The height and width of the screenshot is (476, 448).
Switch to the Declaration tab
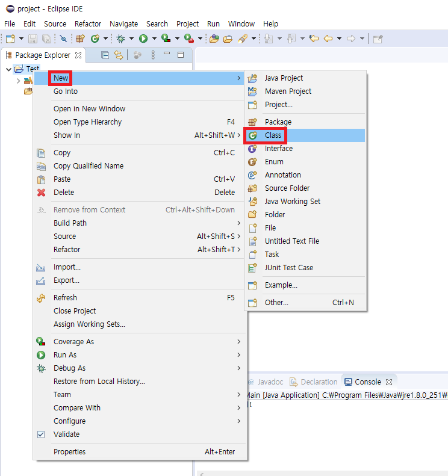click(x=314, y=382)
